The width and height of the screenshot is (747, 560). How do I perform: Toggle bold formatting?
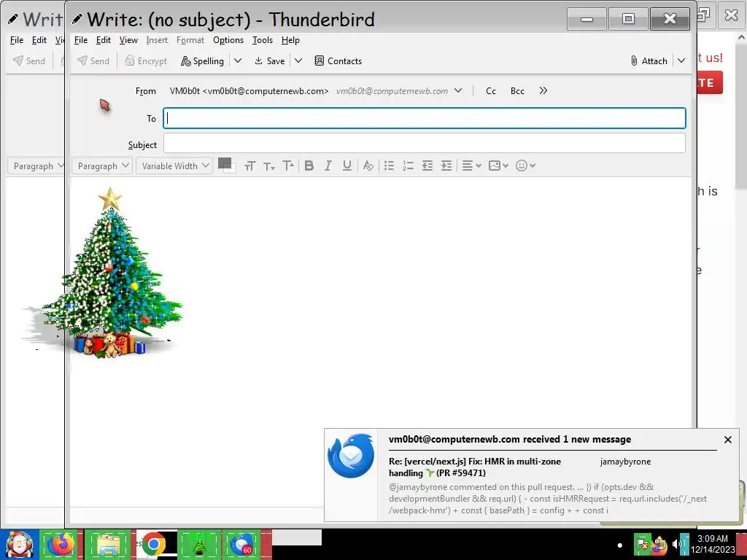[309, 166]
